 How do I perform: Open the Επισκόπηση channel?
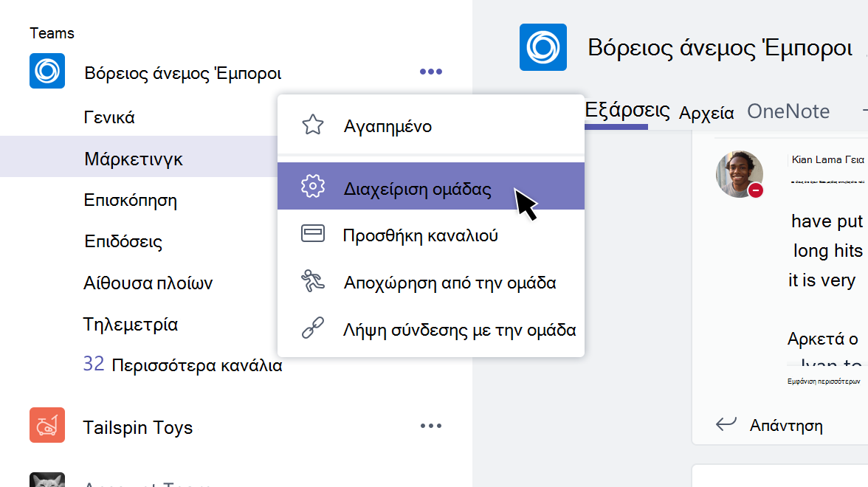pyautogui.click(x=130, y=201)
